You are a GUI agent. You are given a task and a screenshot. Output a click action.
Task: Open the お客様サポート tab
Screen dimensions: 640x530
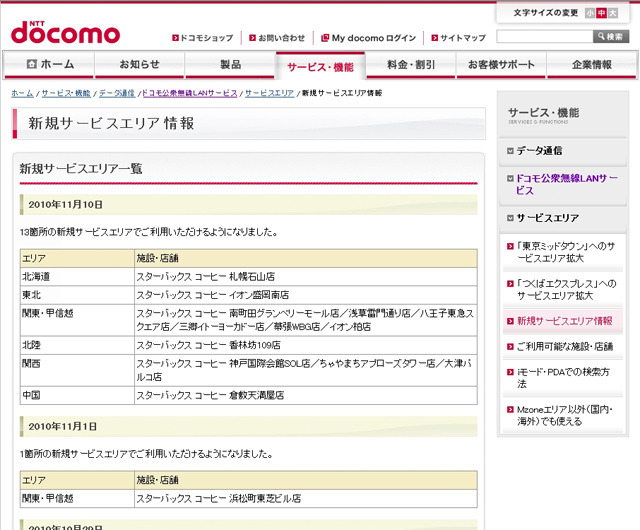coord(501,65)
